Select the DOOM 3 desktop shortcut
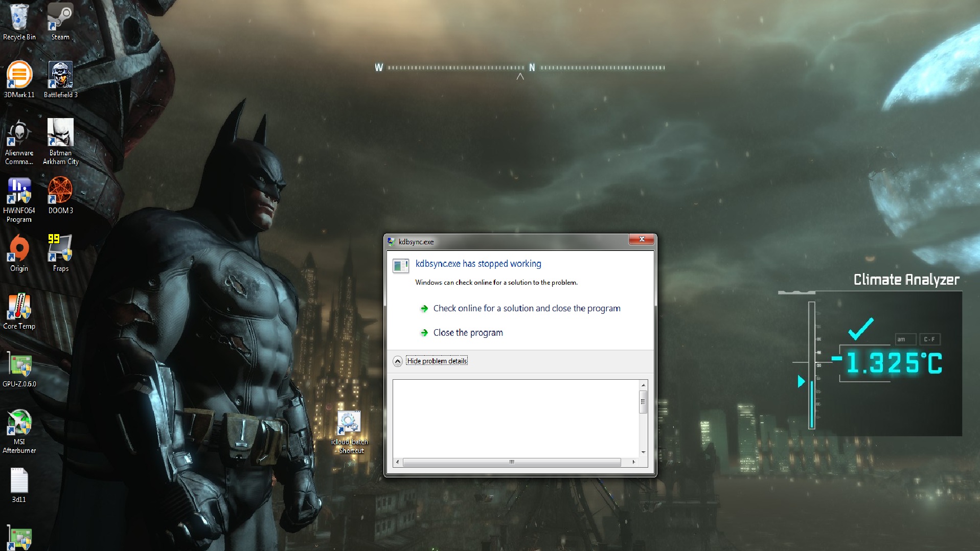 click(x=60, y=195)
